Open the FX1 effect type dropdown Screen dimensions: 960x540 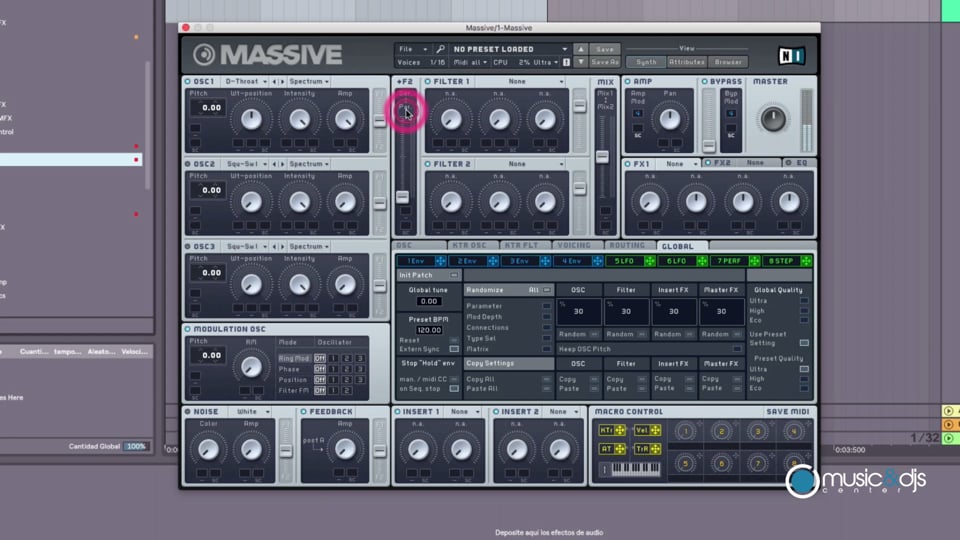[x=679, y=163]
